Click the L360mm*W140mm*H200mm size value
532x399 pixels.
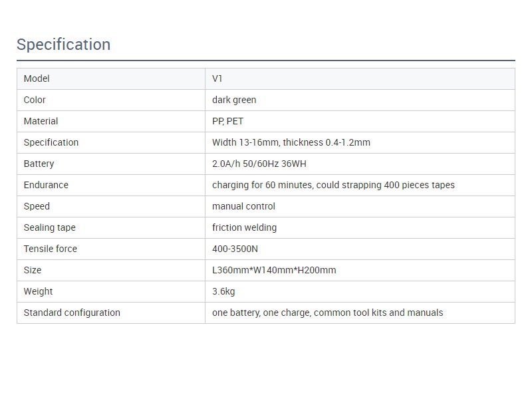click(x=274, y=270)
